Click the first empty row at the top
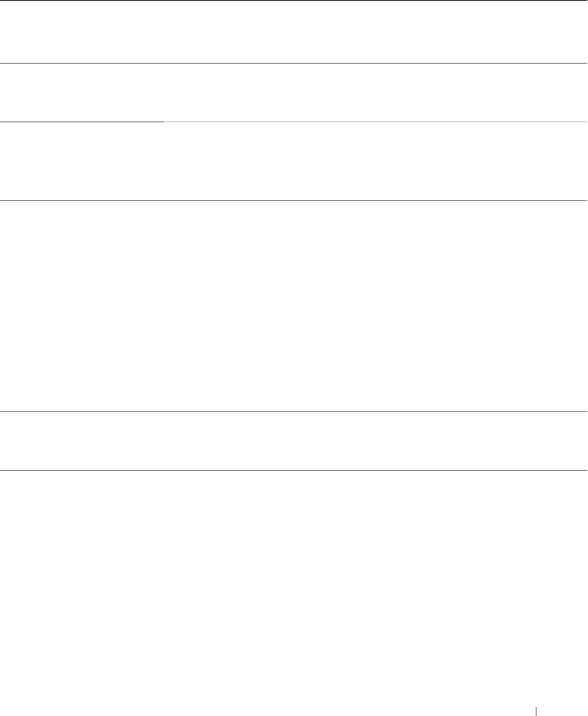 pos(294,31)
